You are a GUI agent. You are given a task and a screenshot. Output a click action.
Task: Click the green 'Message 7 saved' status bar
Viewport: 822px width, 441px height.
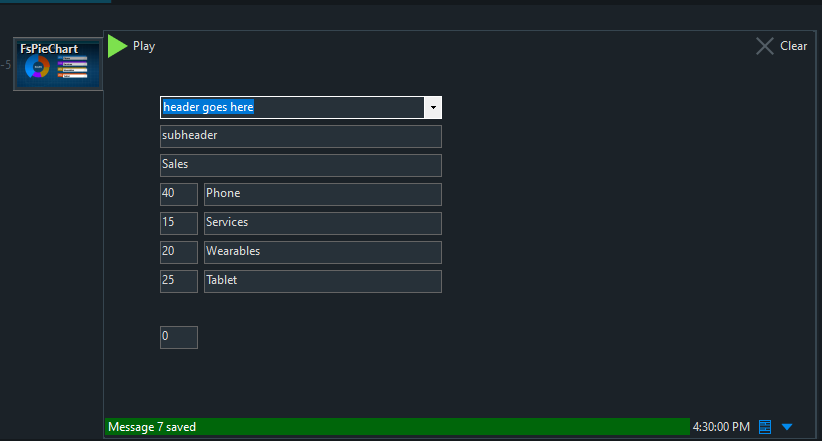coord(397,427)
